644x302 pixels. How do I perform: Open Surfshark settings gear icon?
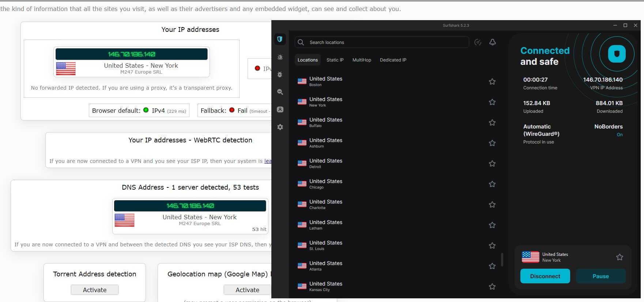click(280, 127)
